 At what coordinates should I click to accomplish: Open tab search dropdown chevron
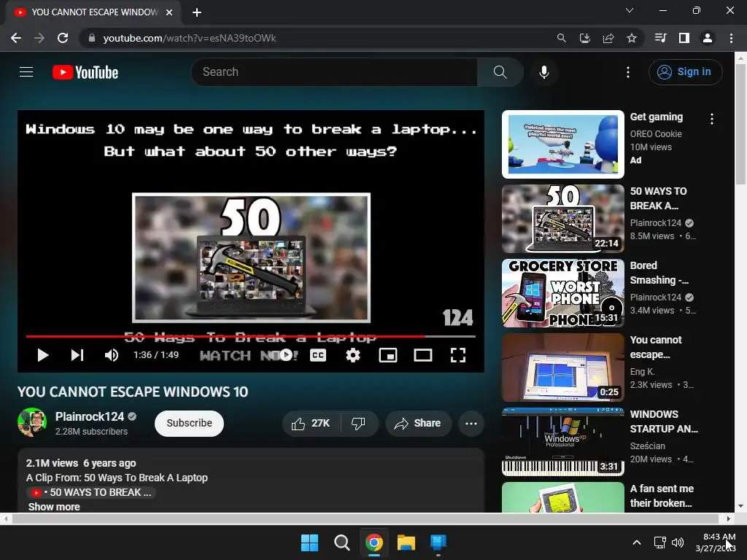coord(630,10)
